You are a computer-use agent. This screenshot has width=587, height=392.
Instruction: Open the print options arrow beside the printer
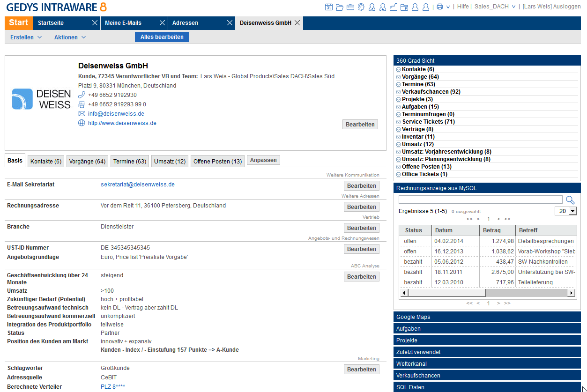coord(448,7)
